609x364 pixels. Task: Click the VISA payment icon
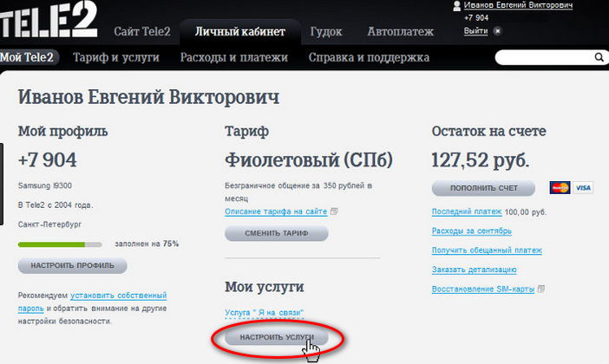(x=583, y=188)
